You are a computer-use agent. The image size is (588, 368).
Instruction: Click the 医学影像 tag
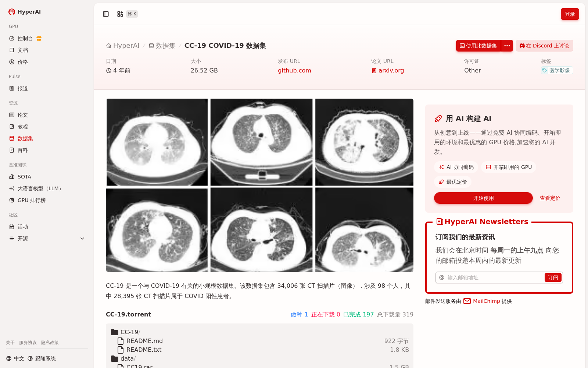[x=557, y=70]
